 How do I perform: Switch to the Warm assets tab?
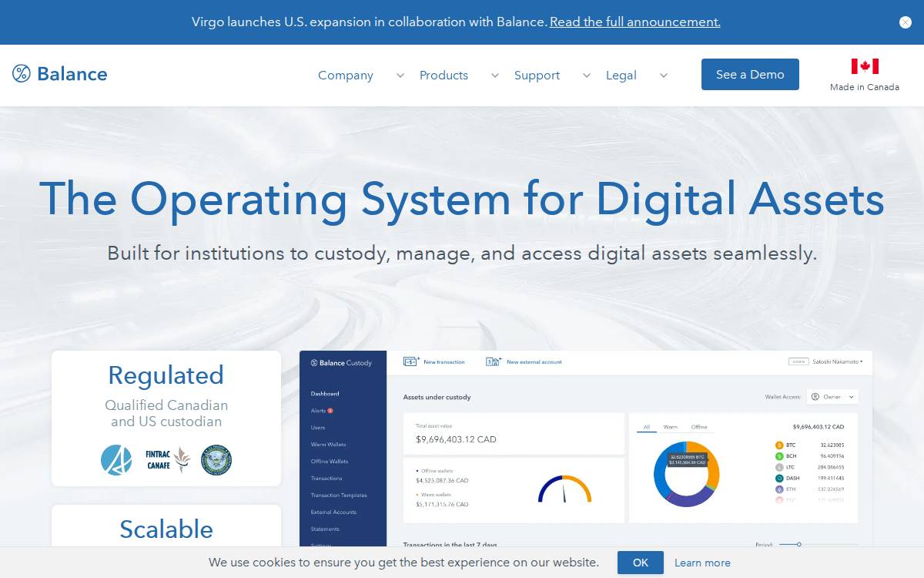671,427
